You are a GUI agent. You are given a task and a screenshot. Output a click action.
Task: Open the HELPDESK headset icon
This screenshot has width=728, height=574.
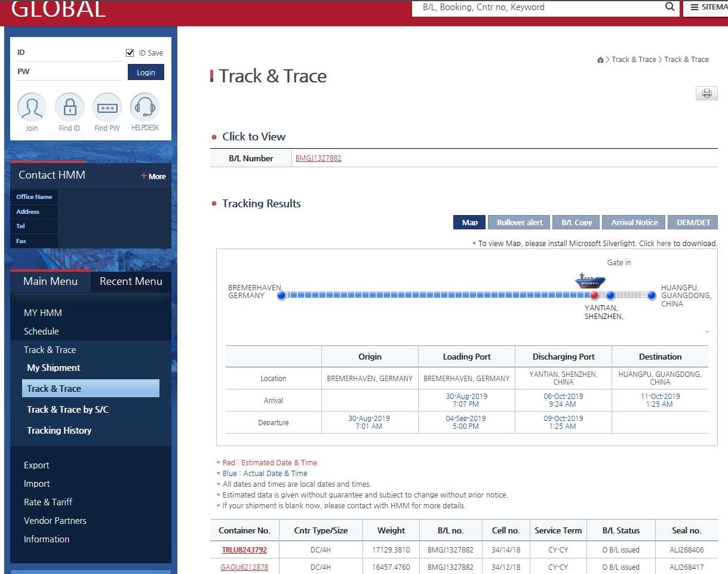(145, 108)
